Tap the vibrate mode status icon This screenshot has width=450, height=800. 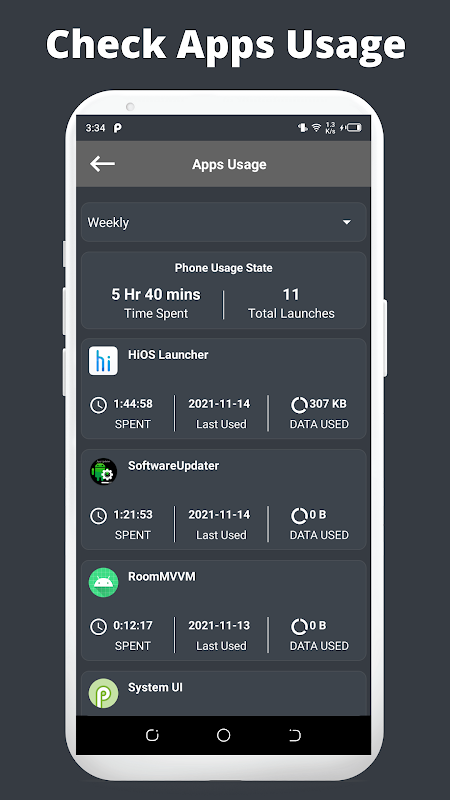tap(303, 128)
